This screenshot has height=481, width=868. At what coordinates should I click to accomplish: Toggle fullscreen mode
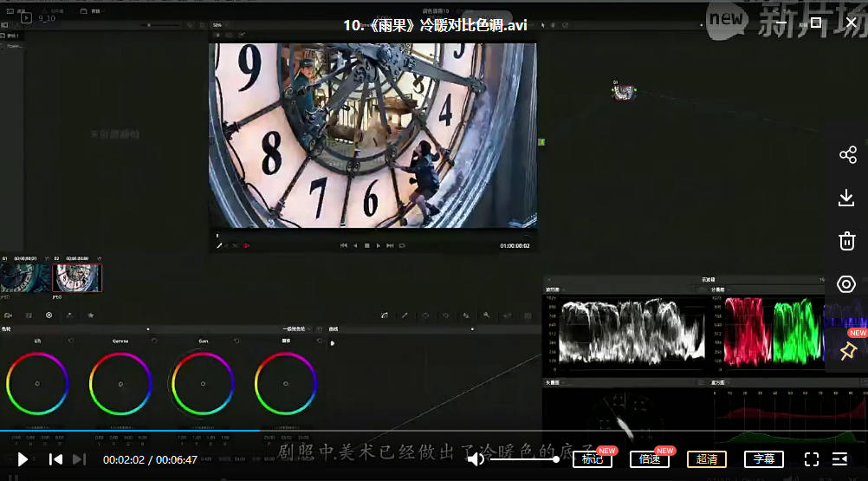(x=812, y=459)
